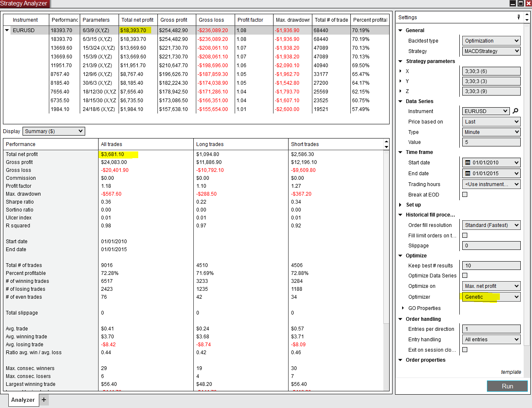The height and width of the screenshot is (408, 532).
Task: Toggle the Exit on session close checkbox
Action: pyautogui.click(x=465, y=350)
